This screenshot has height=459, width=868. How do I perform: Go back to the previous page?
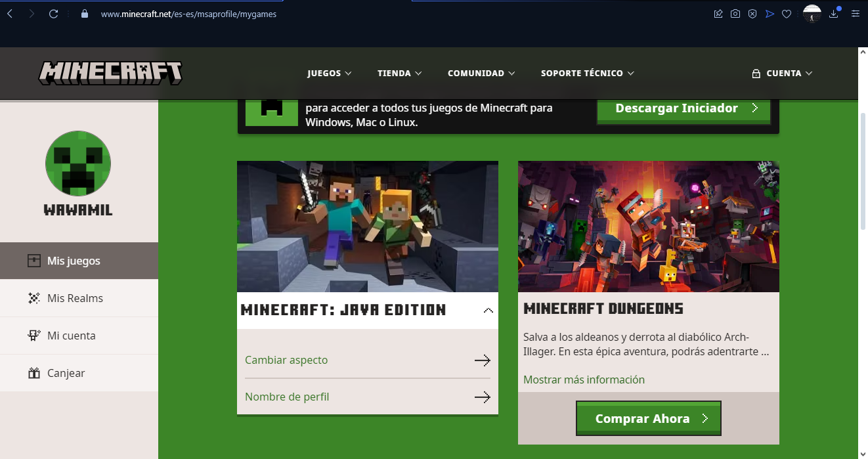pos(10,14)
